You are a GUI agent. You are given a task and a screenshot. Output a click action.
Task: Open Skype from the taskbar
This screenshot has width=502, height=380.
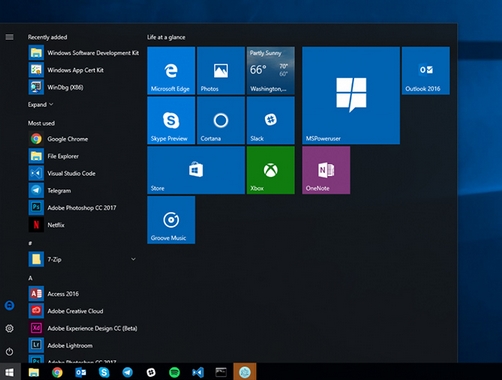pos(104,372)
